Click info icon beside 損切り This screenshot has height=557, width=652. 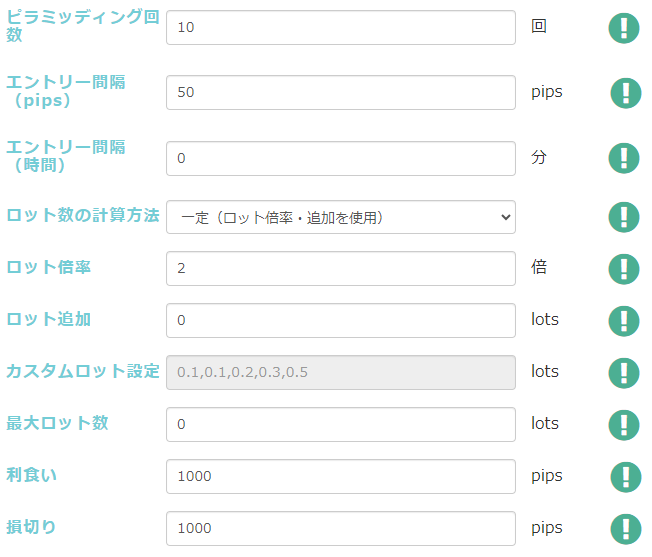pos(626,528)
